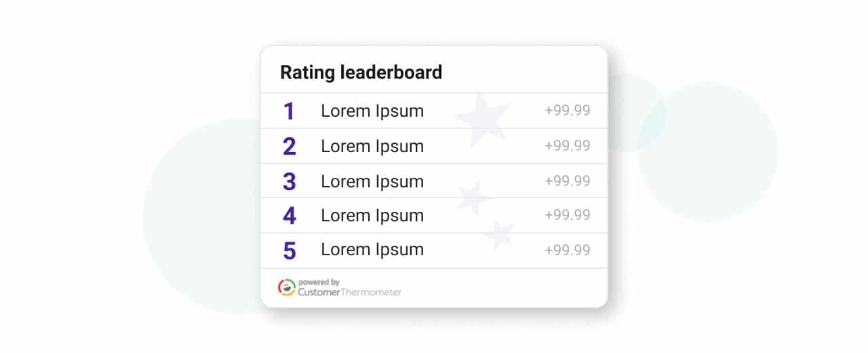Open the Lorem Ipsum entry ranked fifth
Viewport: 868px width, 353px height.
pos(372,250)
